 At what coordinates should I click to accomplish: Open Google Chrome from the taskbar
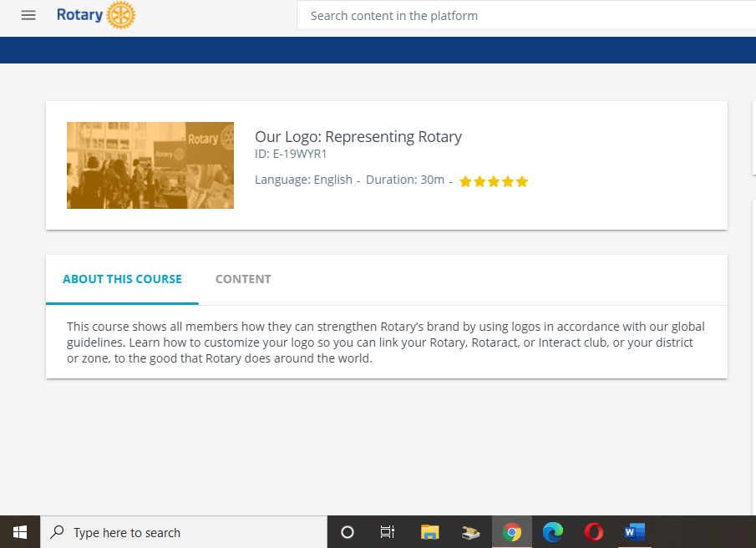[x=512, y=532]
